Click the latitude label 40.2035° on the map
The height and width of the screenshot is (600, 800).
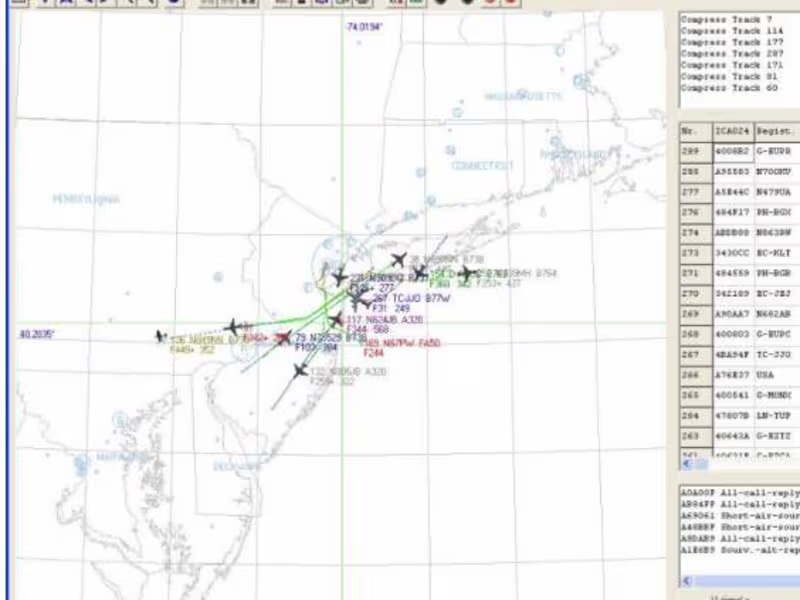37,334
